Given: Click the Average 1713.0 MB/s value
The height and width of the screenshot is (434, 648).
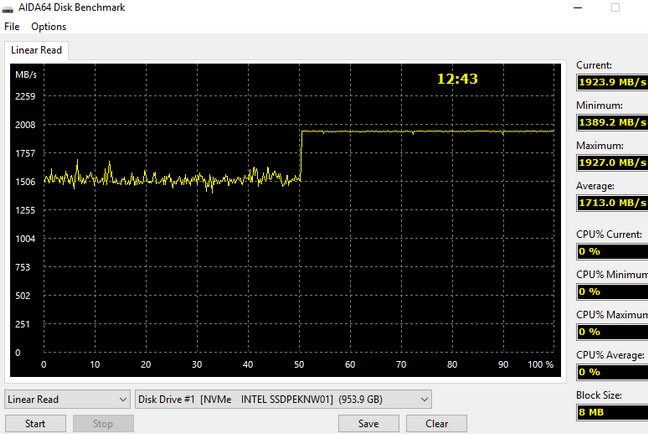Looking at the screenshot, I should pos(612,203).
